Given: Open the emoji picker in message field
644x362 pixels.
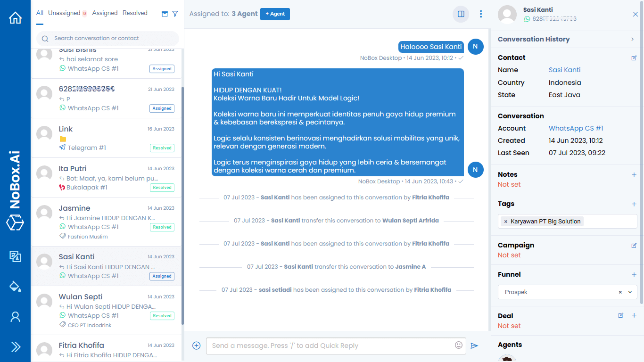Looking at the screenshot, I should (458, 346).
